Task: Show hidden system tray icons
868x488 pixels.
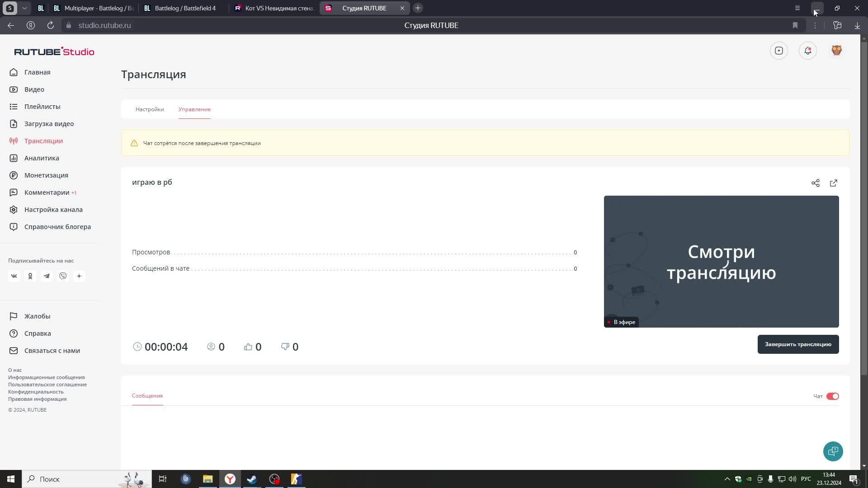Action: tap(727, 479)
